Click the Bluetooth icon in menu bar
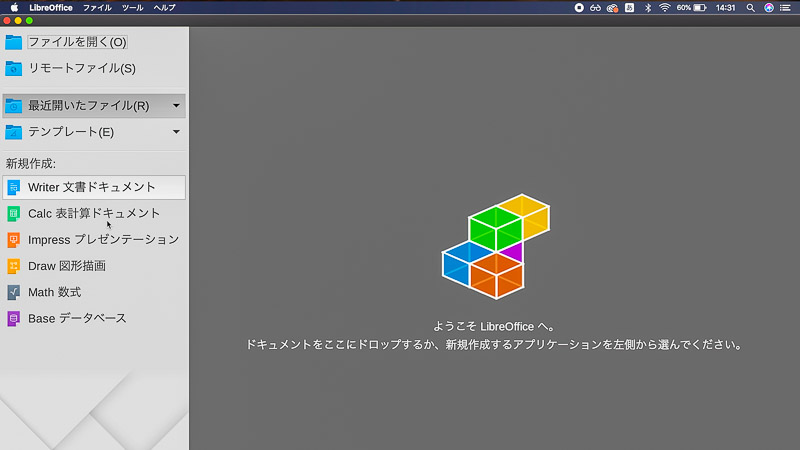This screenshot has width=800, height=450. pos(648,8)
